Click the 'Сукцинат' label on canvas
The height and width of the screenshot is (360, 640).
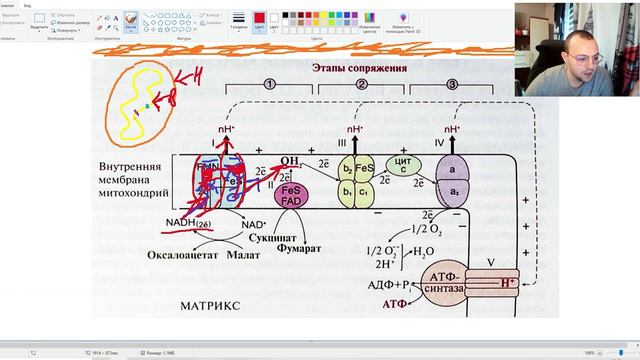(272, 238)
